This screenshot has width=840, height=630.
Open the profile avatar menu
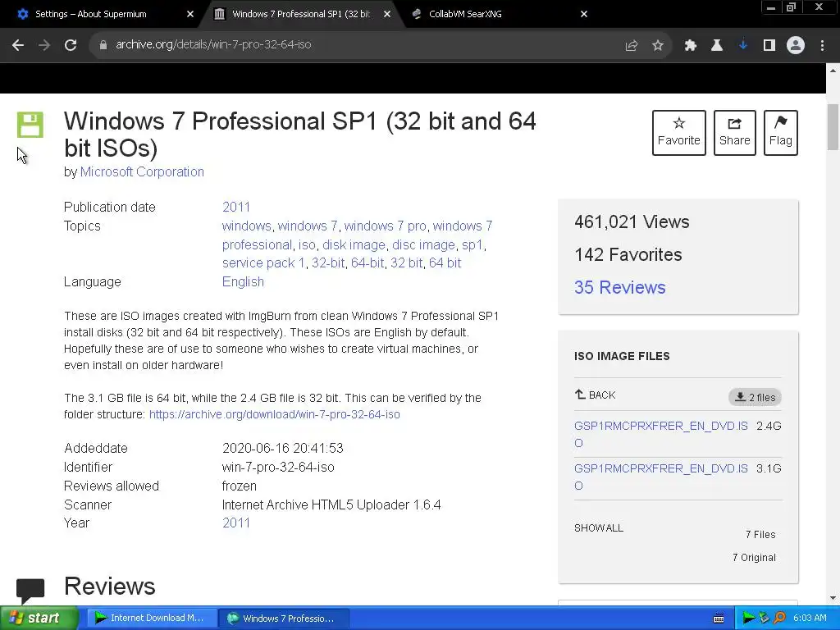[796, 46]
